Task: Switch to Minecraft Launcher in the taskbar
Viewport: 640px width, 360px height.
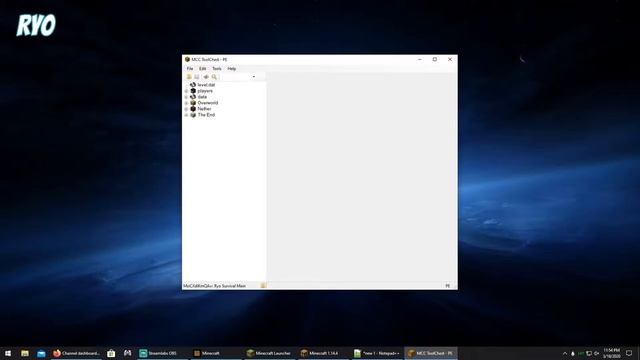Action: tap(269, 353)
